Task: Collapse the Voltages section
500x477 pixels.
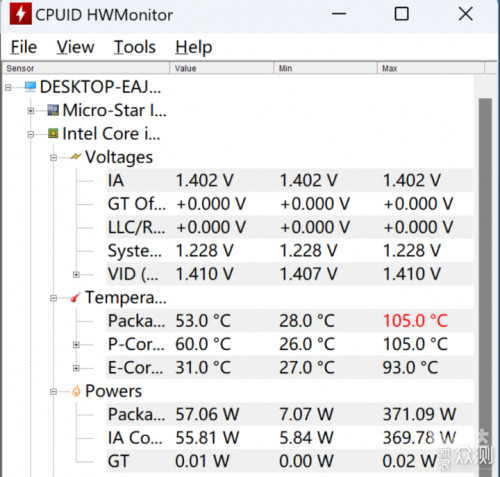Action: 53,158
